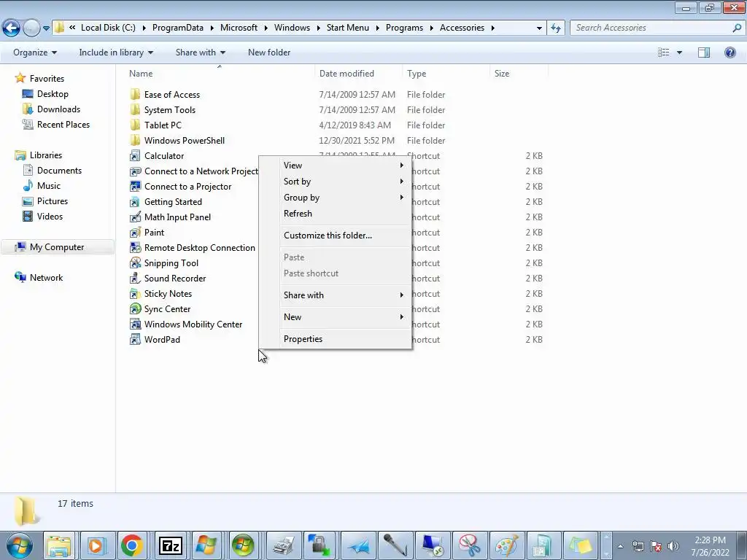Open Downloads under Favorites
This screenshot has width=747, height=560.
(x=58, y=109)
